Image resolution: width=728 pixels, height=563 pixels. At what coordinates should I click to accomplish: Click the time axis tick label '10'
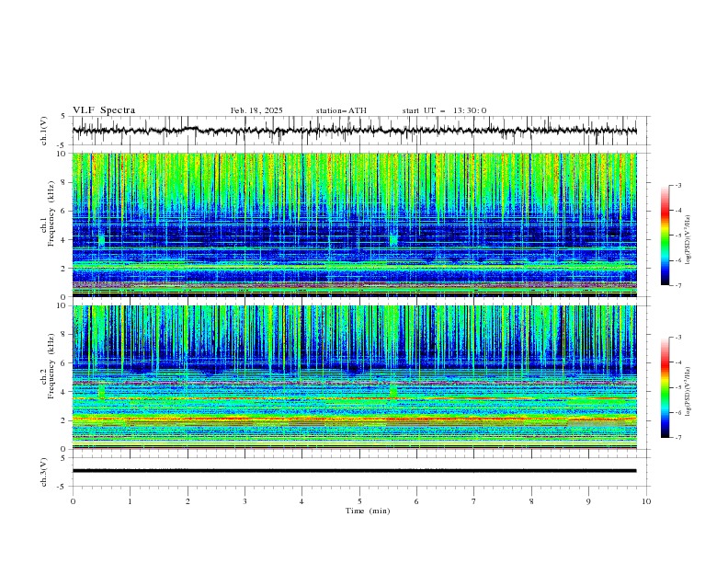(x=646, y=501)
